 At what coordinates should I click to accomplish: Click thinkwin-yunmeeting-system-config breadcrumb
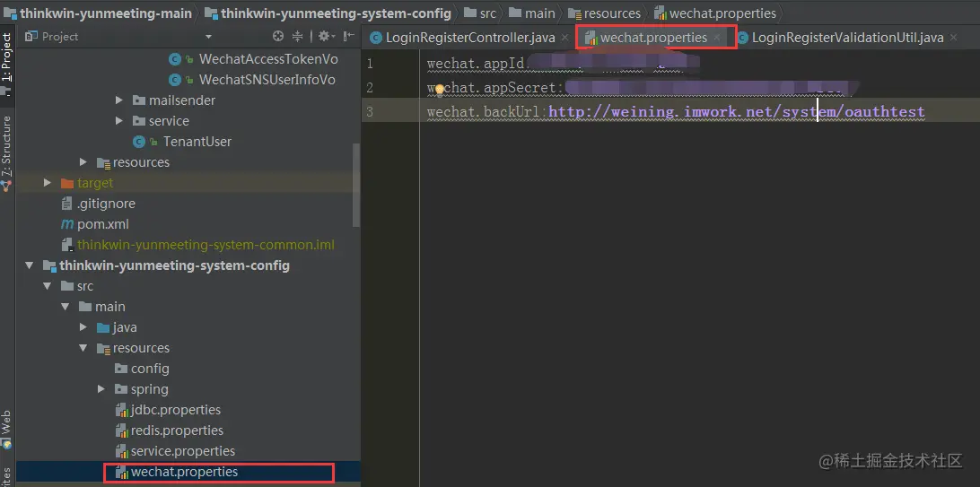(x=328, y=13)
